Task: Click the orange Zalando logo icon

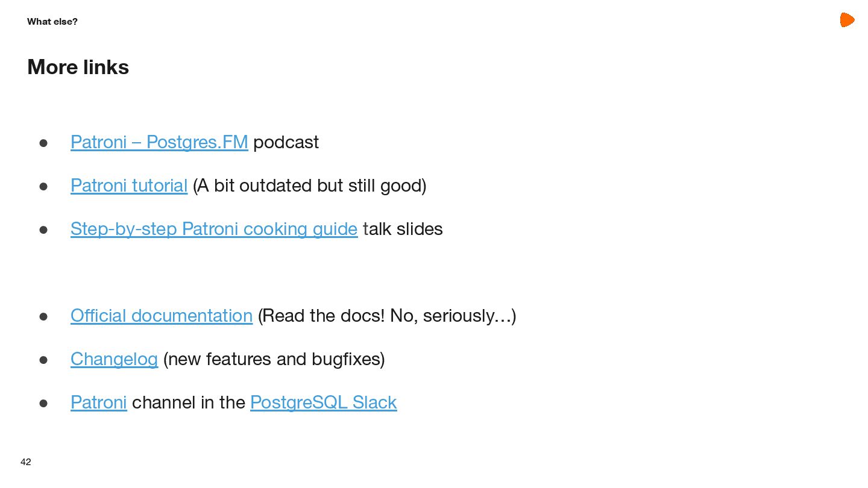Action: pyautogui.click(x=847, y=20)
